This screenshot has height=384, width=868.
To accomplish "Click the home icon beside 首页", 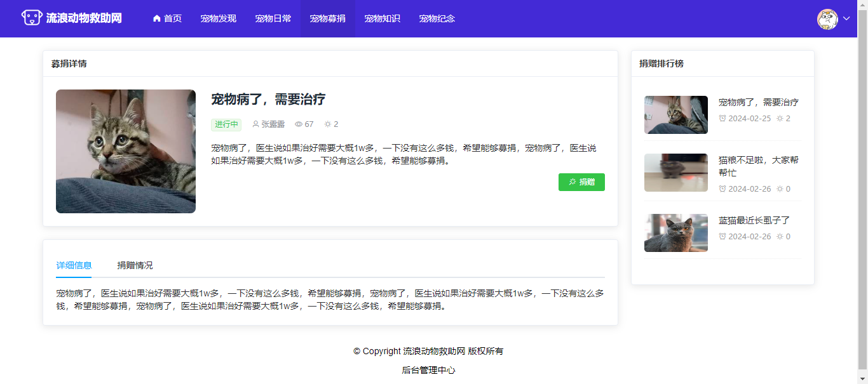I will tap(157, 18).
